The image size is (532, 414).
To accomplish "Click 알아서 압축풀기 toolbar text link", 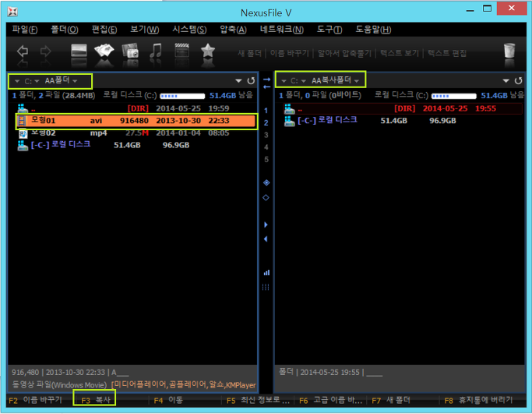I will pyautogui.click(x=345, y=53).
